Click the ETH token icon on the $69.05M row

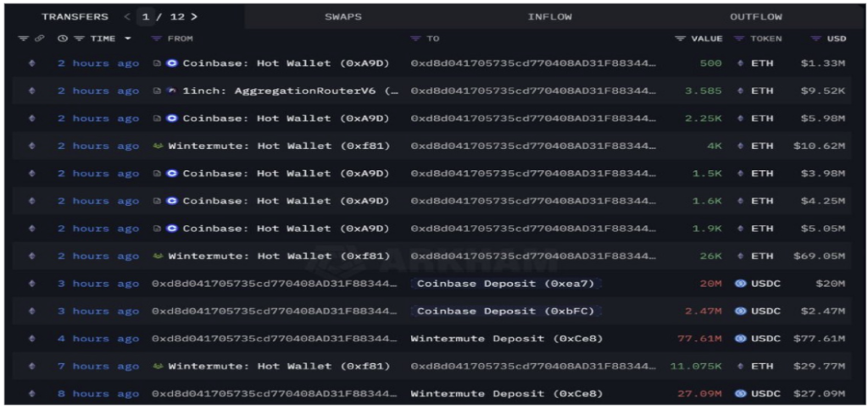740,256
